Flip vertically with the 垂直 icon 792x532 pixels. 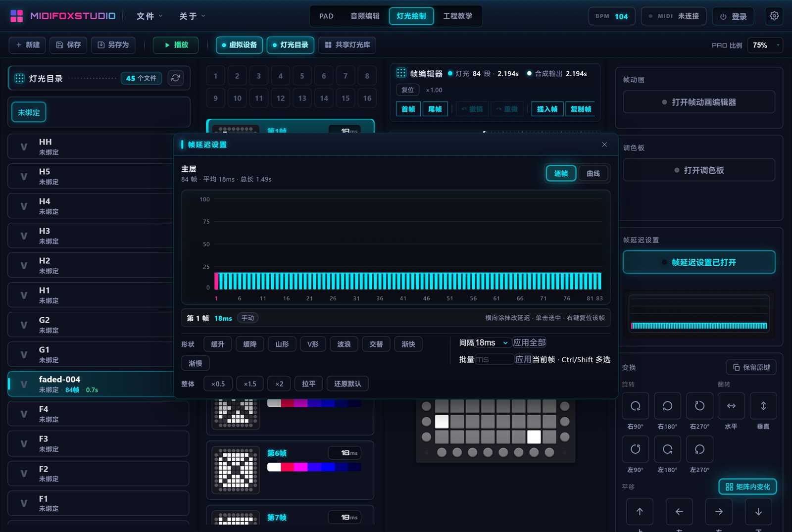point(763,406)
